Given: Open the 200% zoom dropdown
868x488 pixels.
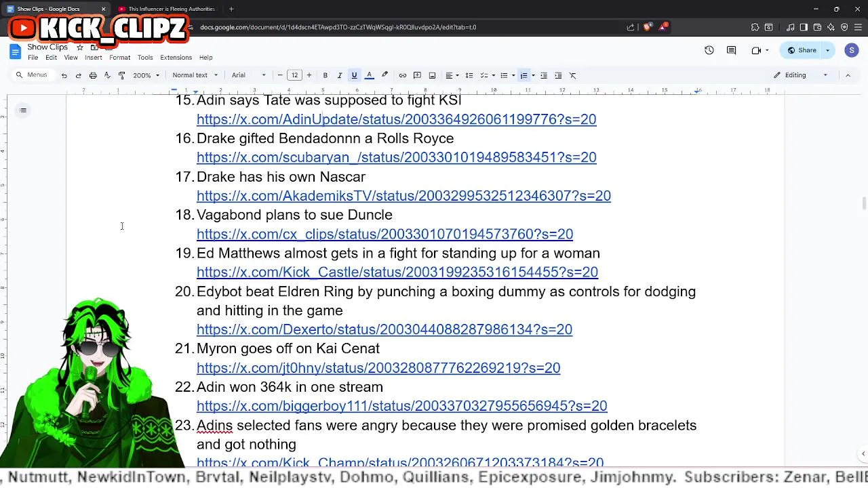Looking at the screenshot, I should point(146,75).
